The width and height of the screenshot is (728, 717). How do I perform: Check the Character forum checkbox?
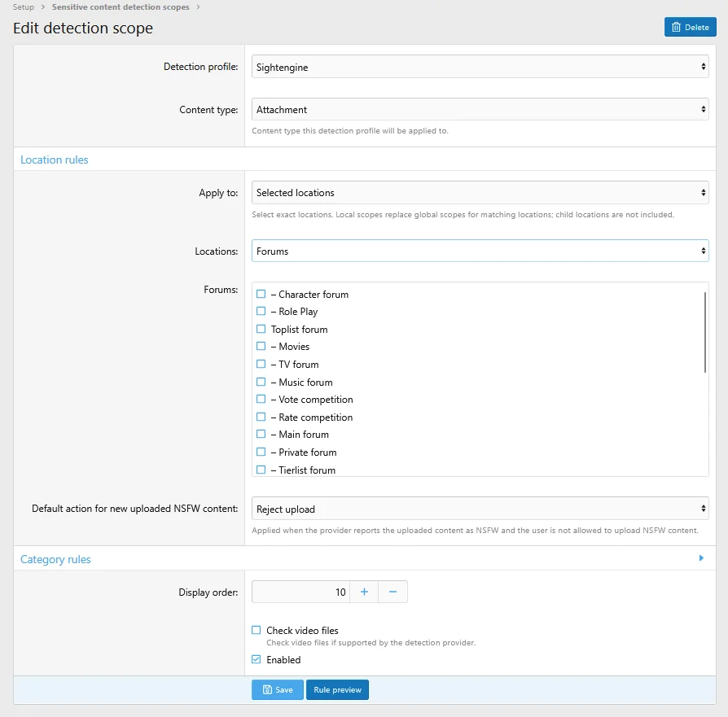(x=261, y=294)
